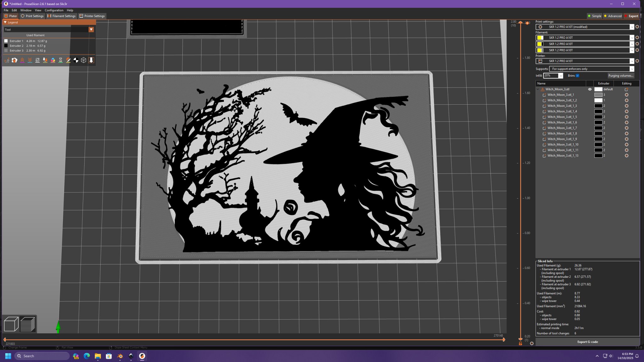Viewport: 644px width, 362px height.
Task: Hide Witch_Moon_3.stl using the eye icon
Action: [x=590, y=89]
